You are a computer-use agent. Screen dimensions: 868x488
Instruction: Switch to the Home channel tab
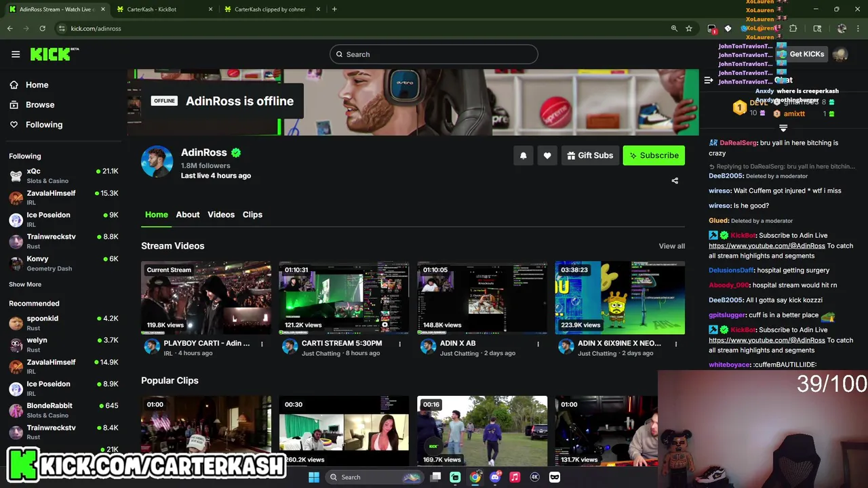point(156,215)
